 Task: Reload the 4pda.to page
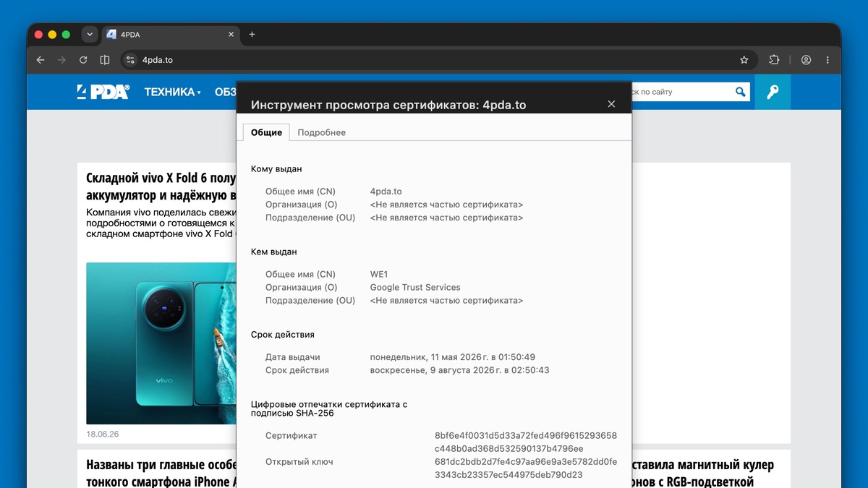[x=83, y=60]
